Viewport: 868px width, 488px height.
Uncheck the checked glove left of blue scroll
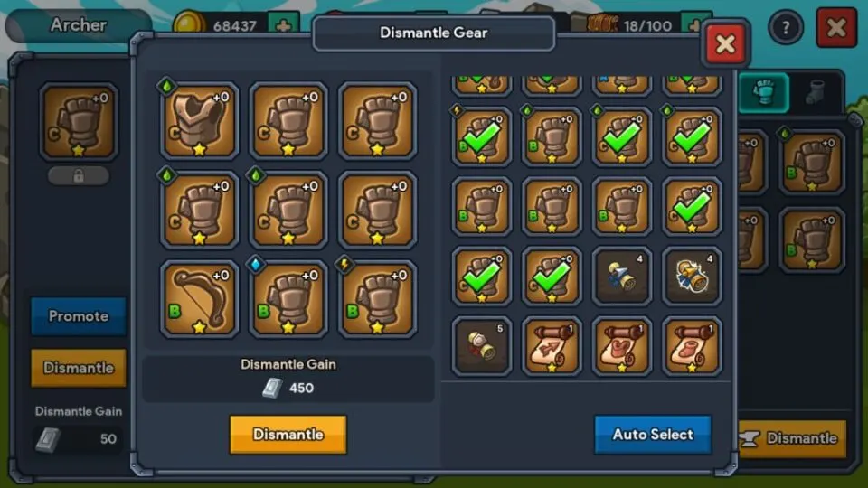[x=552, y=277]
